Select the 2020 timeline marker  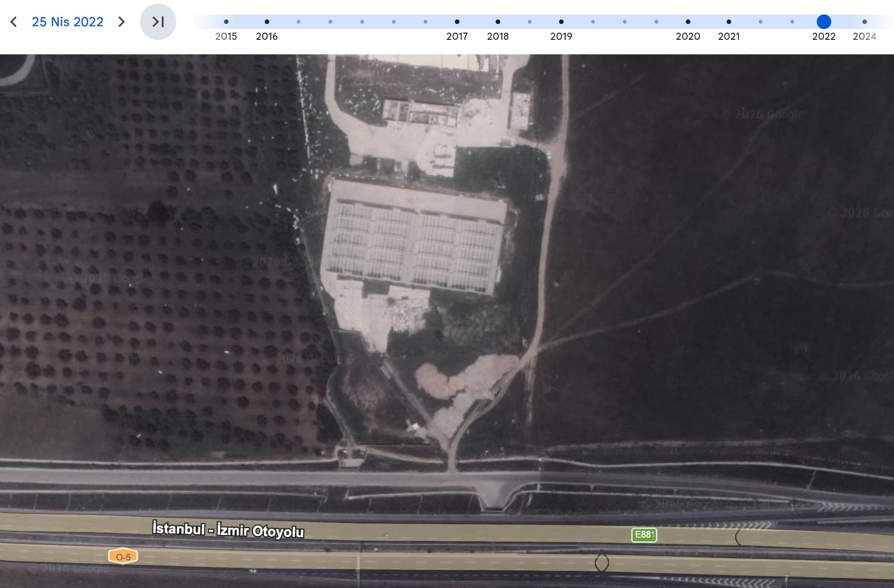[x=688, y=22]
